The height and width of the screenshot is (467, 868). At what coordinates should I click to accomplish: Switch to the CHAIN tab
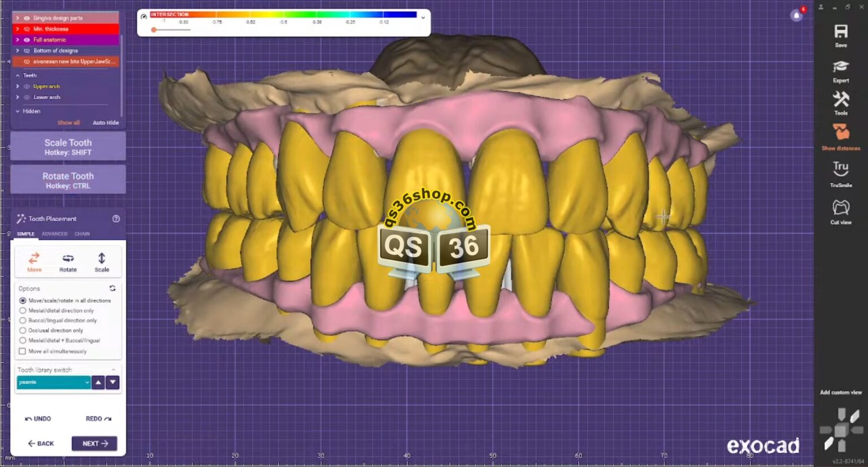click(x=82, y=234)
